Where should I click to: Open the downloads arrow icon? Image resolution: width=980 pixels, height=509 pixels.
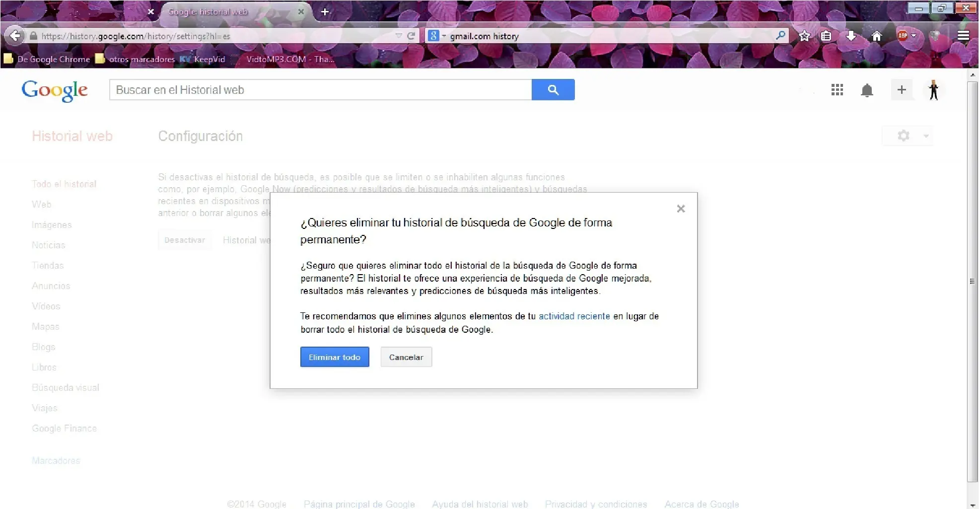click(x=851, y=36)
